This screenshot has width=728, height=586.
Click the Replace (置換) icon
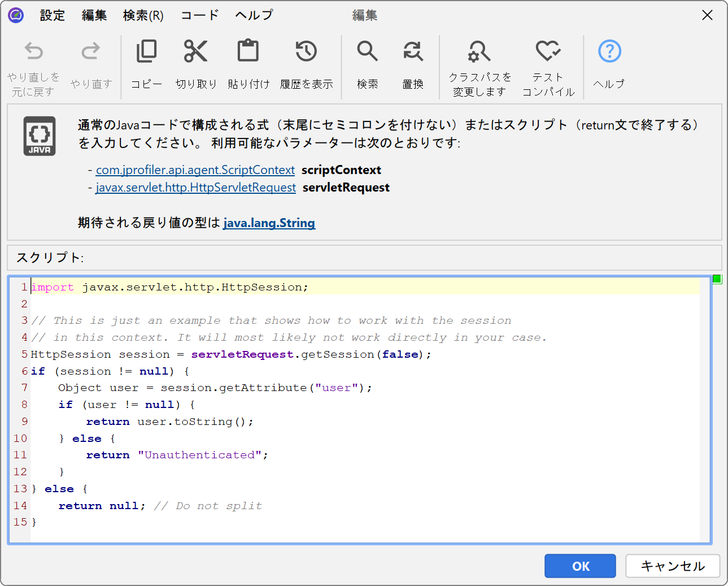click(x=413, y=52)
